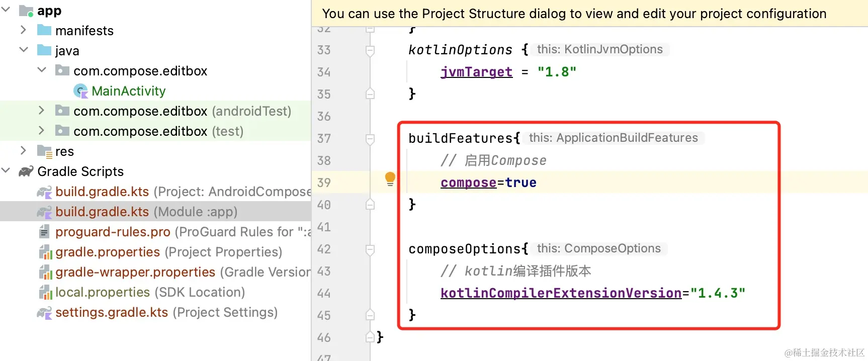Click line number 44 in the gutter

(324, 294)
